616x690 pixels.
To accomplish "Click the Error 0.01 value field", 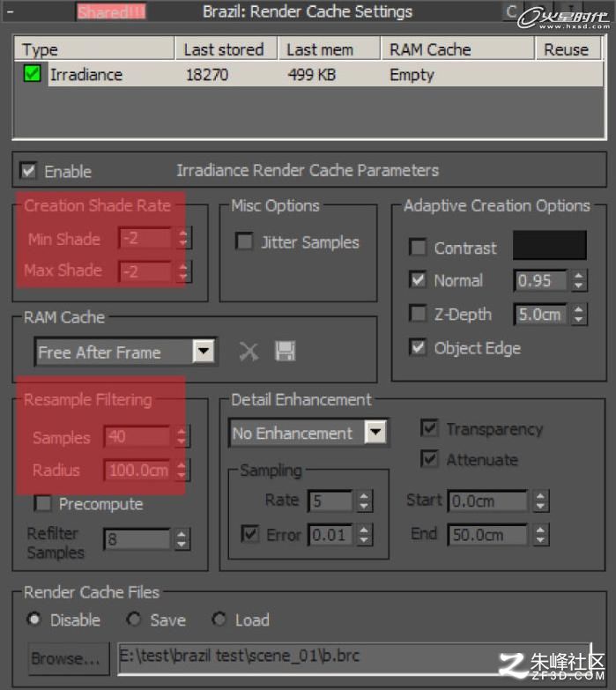I will click(x=330, y=535).
